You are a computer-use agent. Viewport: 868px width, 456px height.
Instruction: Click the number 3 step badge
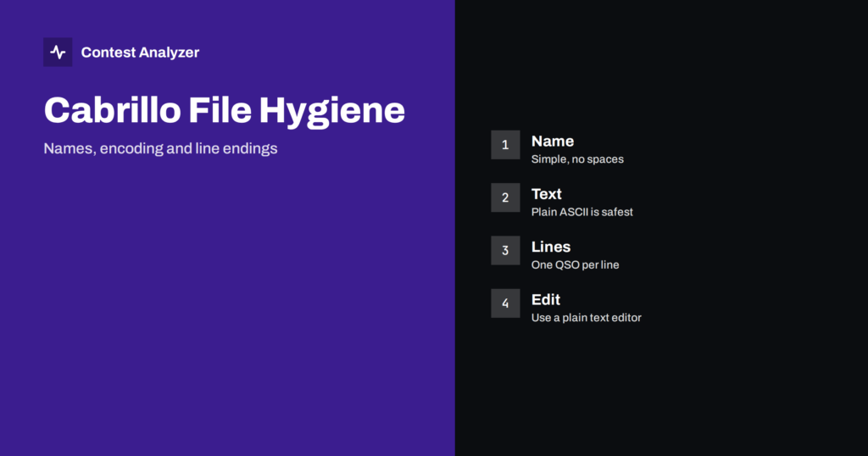(x=505, y=250)
